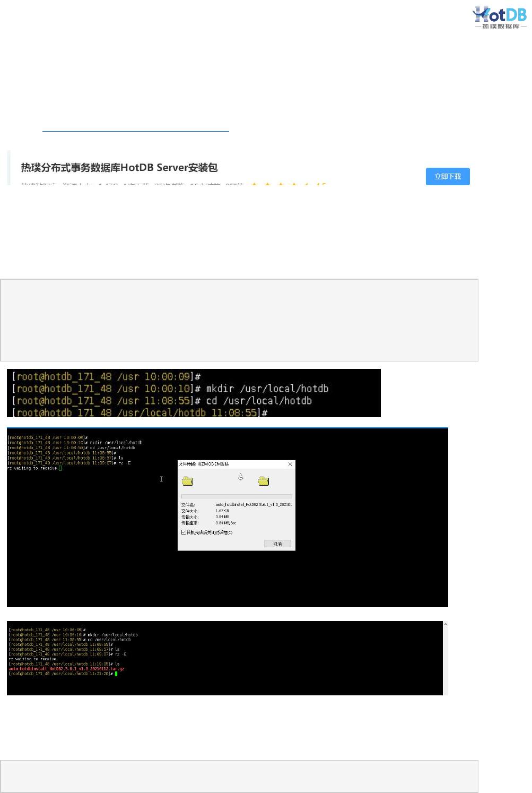Click the 取消 button in ZMODEM dialog
The height and width of the screenshot is (793, 532).
tap(277, 544)
